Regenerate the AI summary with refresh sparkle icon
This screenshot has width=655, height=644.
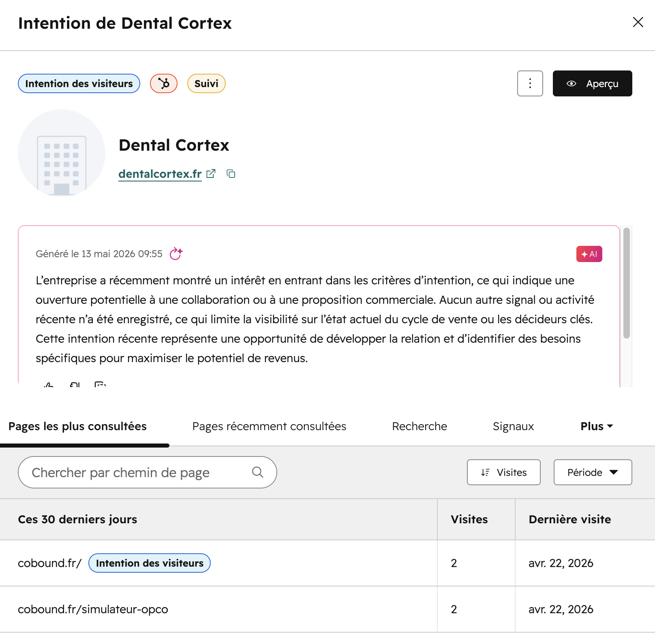tap(176, 254)
